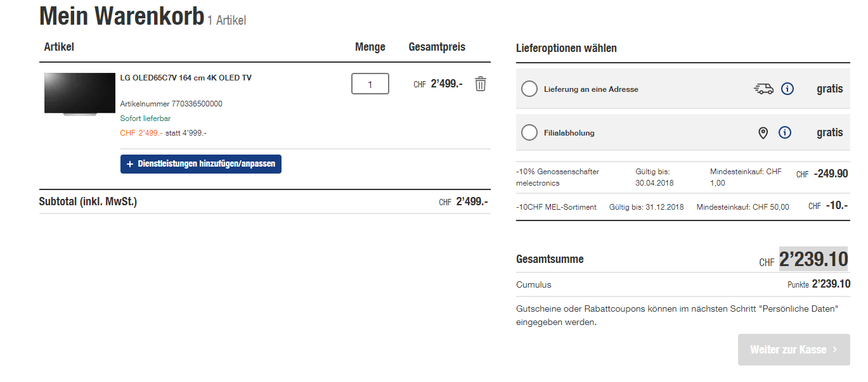Select Lieferung an eine Adresse radio button
The image size is (868, 382).
pyautogui.click(x=529, y=89)
